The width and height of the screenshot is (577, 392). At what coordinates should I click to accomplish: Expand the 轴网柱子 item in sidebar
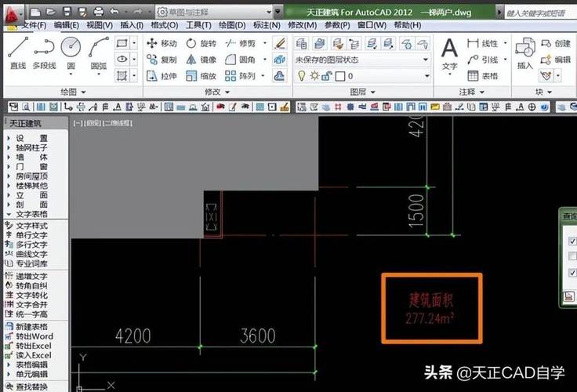pyautogui.click(x=31, y=147)
